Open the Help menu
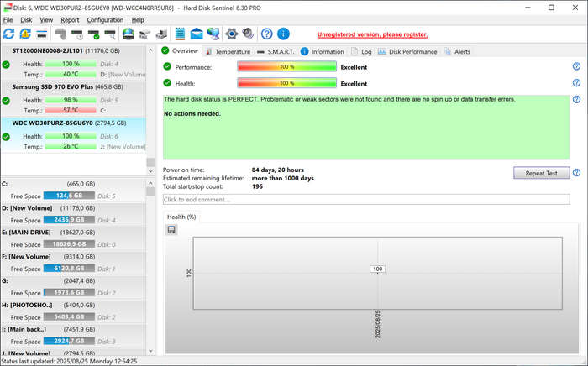This screenshot has height=366, width=588. pyautogui.click(x=138, y=20)
